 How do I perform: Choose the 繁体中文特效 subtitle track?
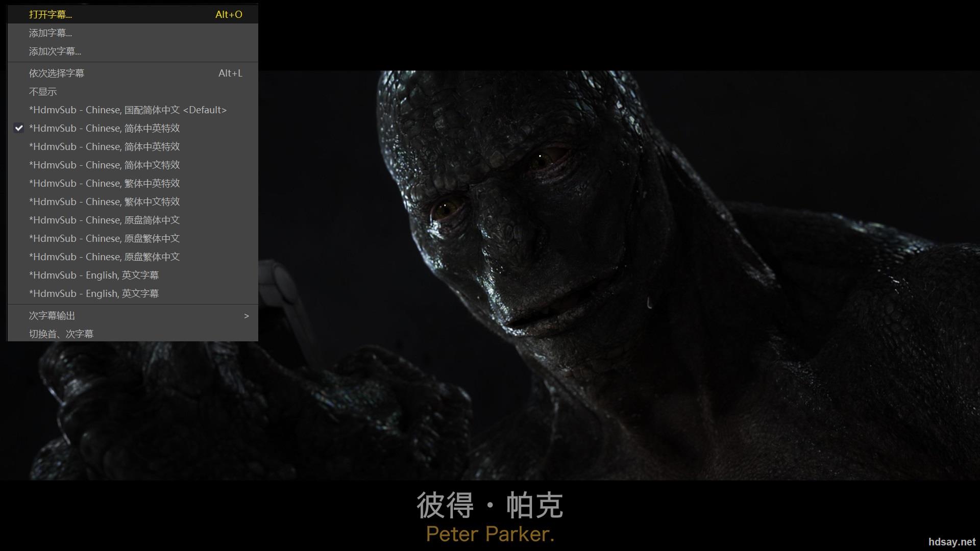coord(133,202)
